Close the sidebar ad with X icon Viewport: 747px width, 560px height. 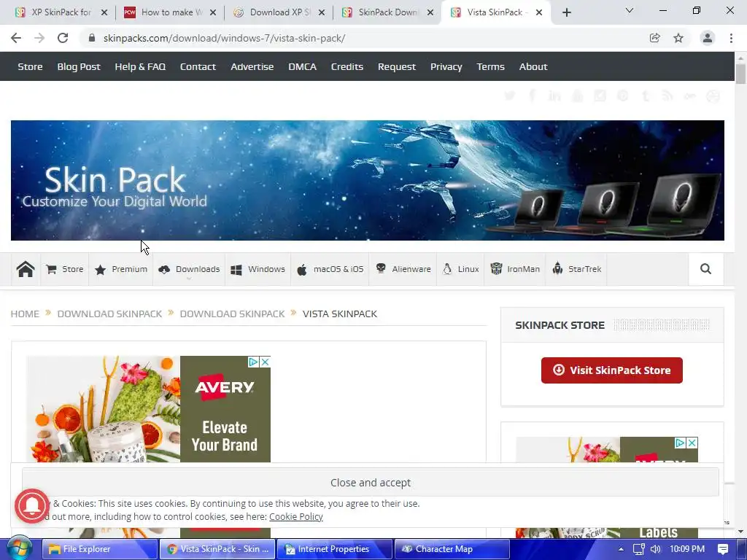tap(692, 443)
